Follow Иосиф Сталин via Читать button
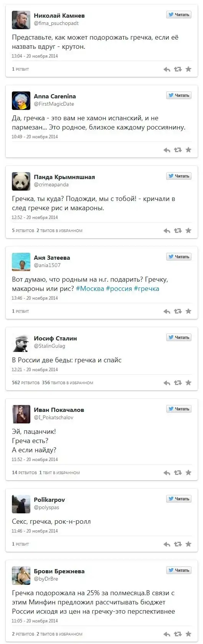The width and height of the screenshot is (203, 644). 179,337
